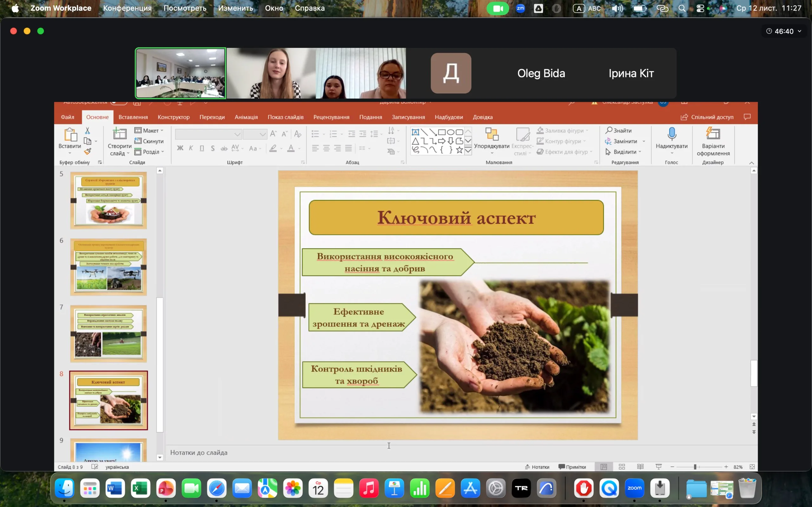Select the Format Painter brush icon

88,151
